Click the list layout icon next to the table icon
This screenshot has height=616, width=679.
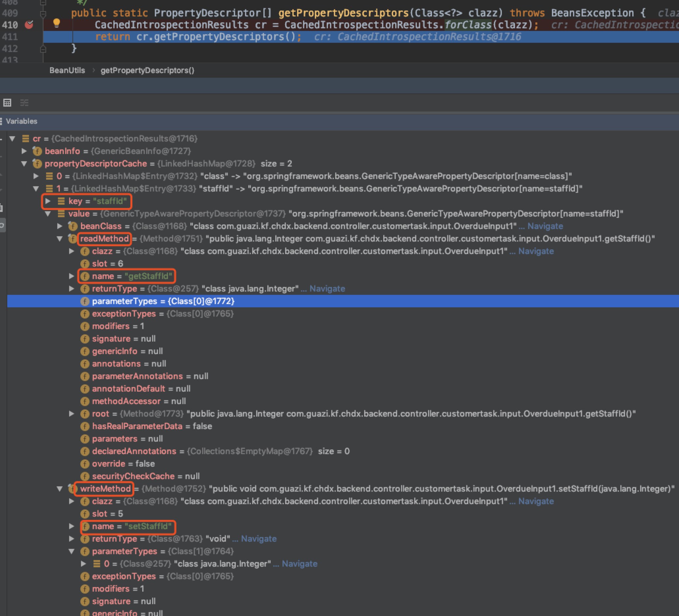pyautogui.click(x=24, y=103)
